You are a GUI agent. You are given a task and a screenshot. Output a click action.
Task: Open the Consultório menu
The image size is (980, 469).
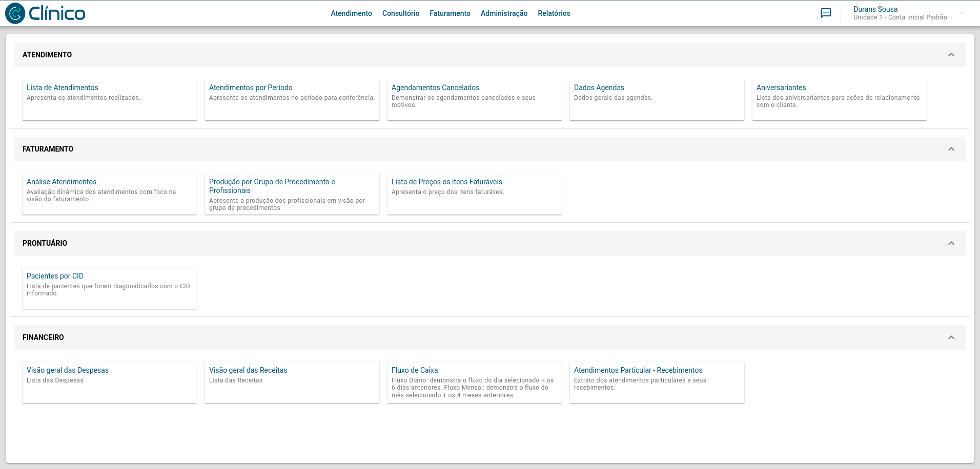pos(400,13)
